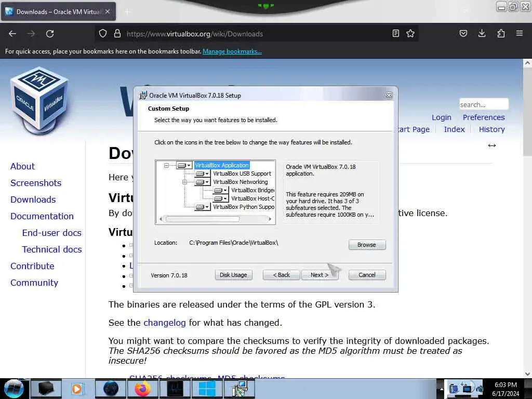Toggle reader view icon in address bar

click(x=395, y=33)
